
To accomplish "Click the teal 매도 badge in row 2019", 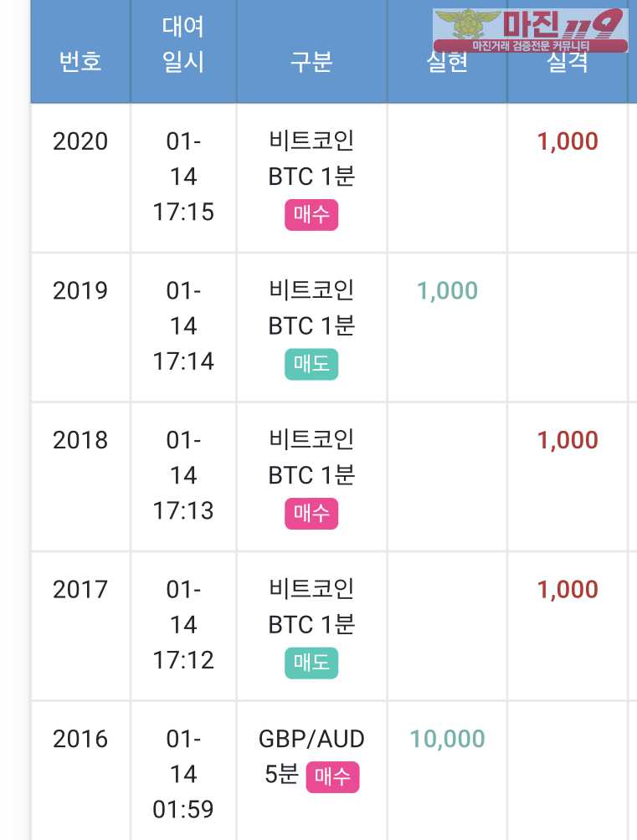I will (x=311, y=365).
